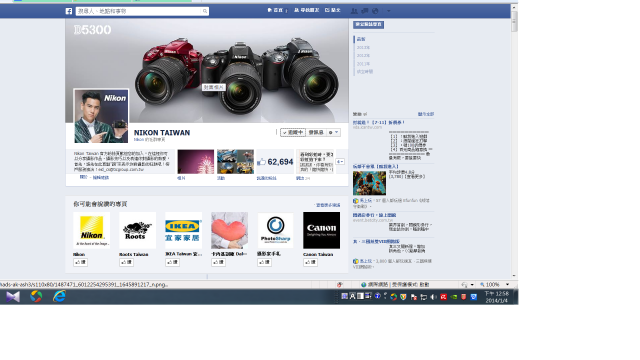Select 2013 in the timeline year list
This screenshot has height=360, width=640.
tap(363, 47)
